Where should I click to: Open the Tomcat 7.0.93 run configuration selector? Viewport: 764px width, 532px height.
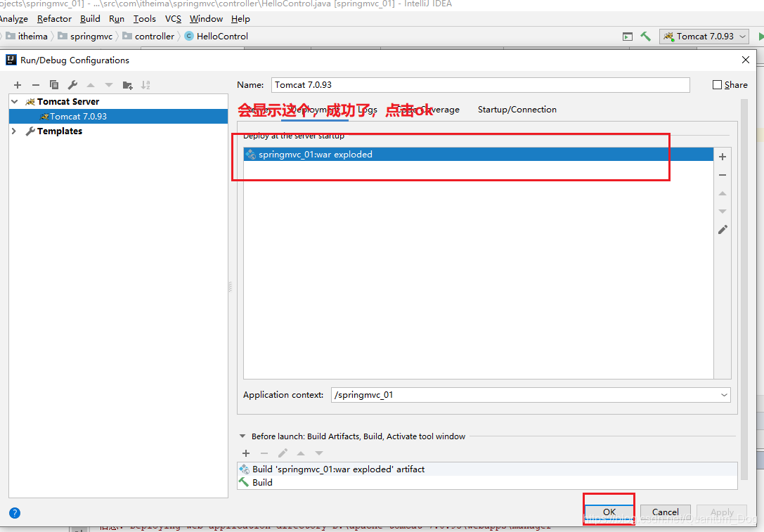[704, 37]
